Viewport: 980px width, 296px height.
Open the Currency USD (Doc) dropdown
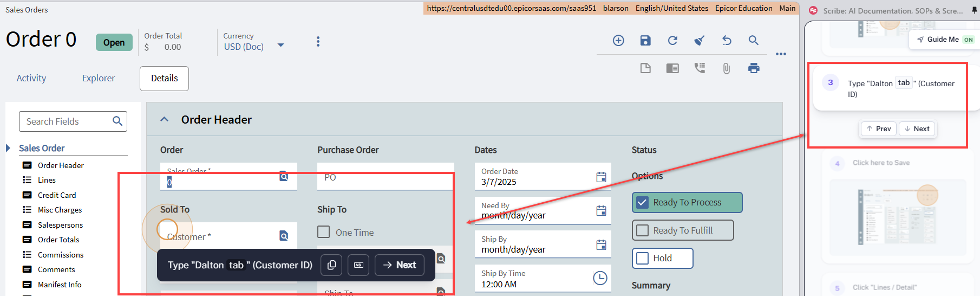click(x=280, y=46)
